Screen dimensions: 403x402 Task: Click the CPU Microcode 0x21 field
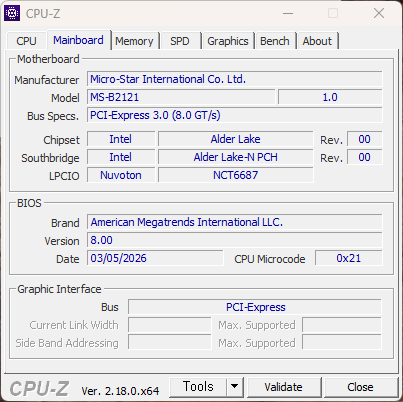point(349,258)
